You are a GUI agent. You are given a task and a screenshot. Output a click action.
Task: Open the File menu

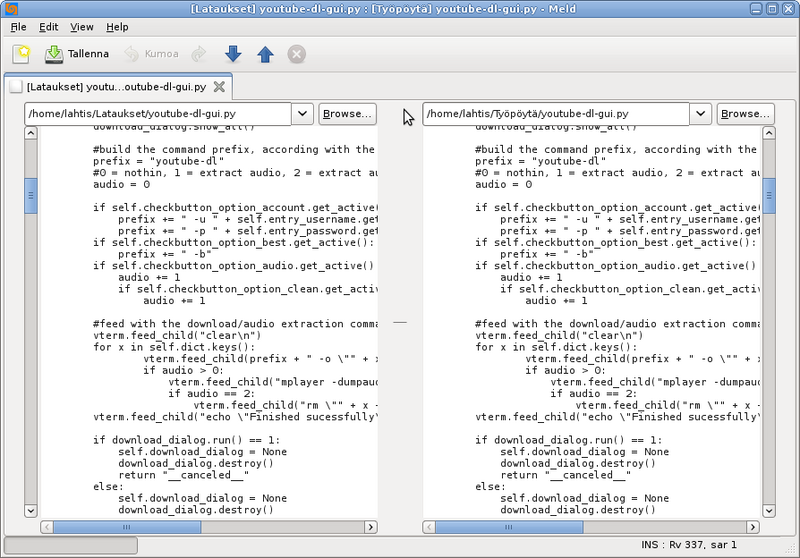tap(19, 27)
